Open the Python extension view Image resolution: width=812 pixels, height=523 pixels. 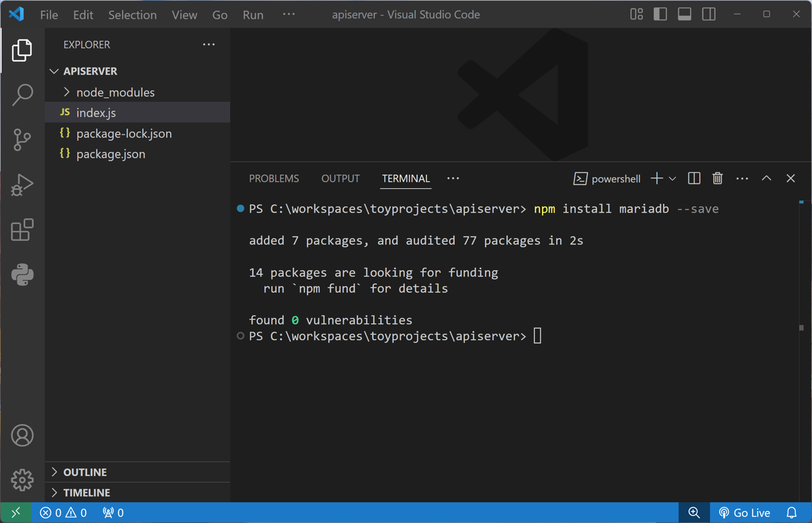[x=22, y=275]
